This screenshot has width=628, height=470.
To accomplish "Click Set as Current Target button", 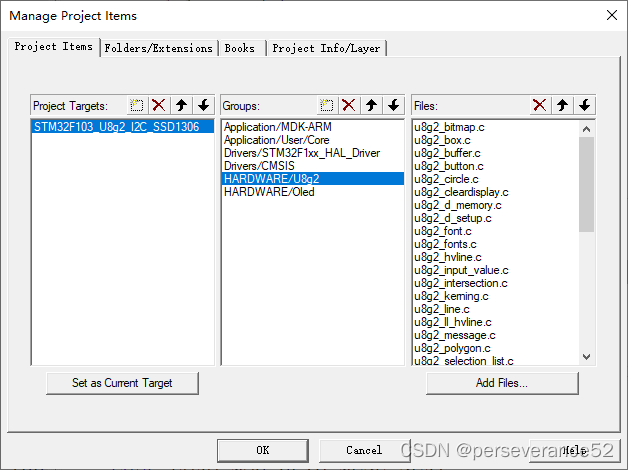I will pos(122,383).
